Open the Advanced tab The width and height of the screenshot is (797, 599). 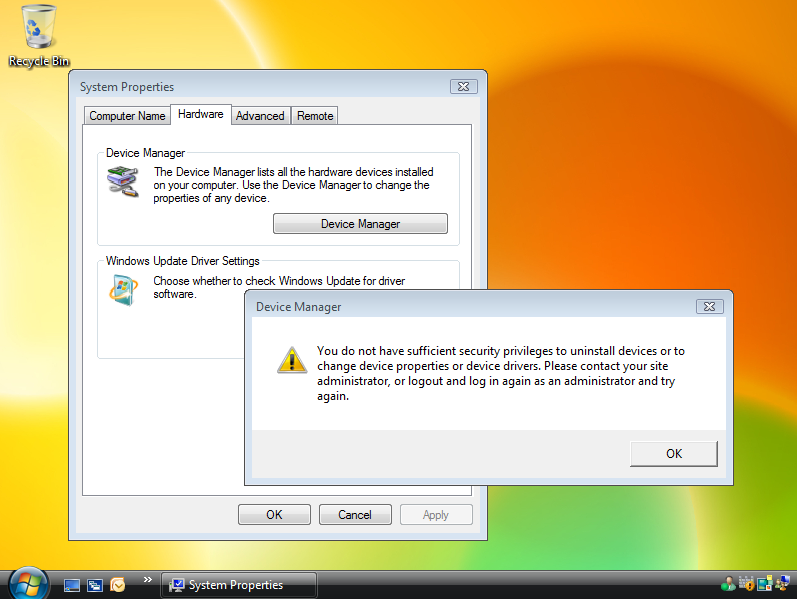(x=260, y=116)
